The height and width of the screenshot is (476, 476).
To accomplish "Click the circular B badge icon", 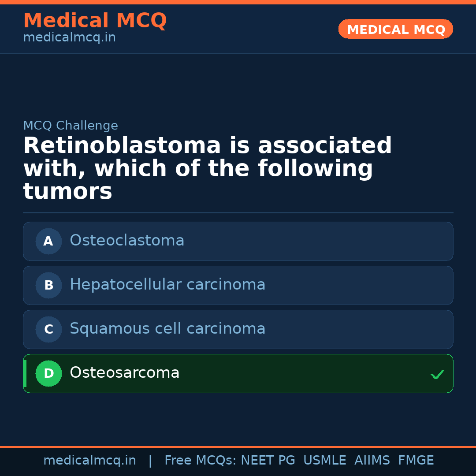I will coord(48,285).
